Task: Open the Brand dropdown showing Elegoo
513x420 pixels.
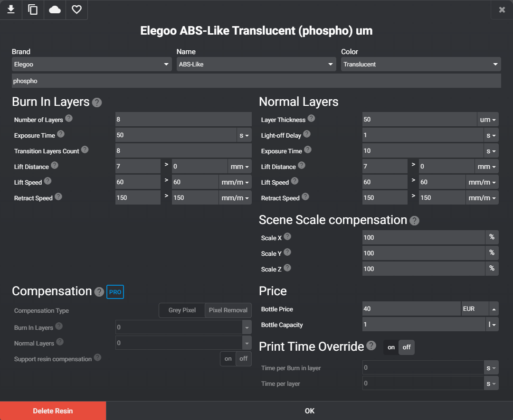Action: tap(92, 65)
